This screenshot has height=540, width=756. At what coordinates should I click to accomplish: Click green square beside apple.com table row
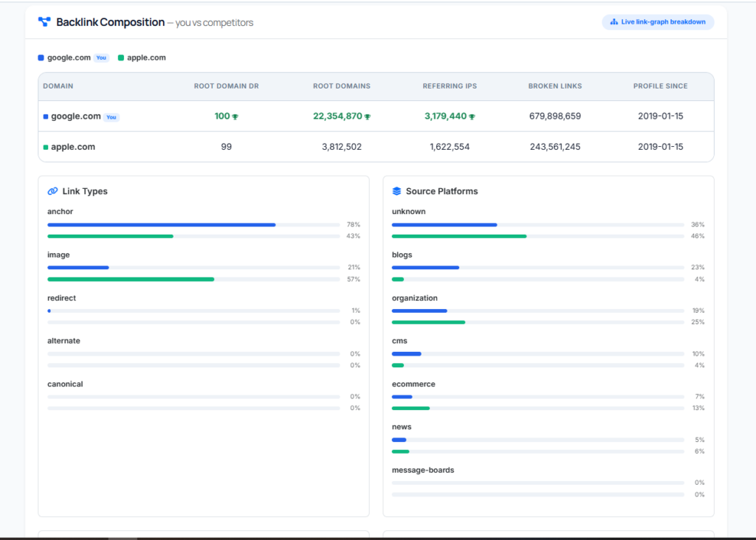point(46,147)
